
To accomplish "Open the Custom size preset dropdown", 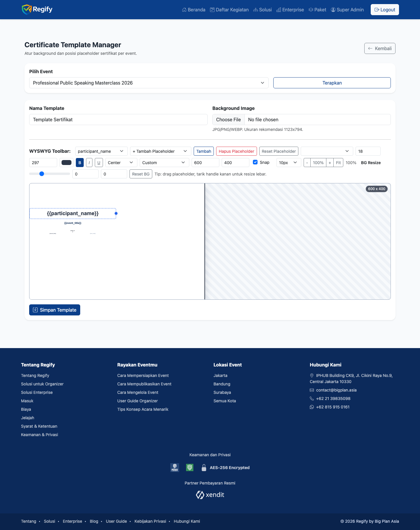I will (x=164, y=163).
